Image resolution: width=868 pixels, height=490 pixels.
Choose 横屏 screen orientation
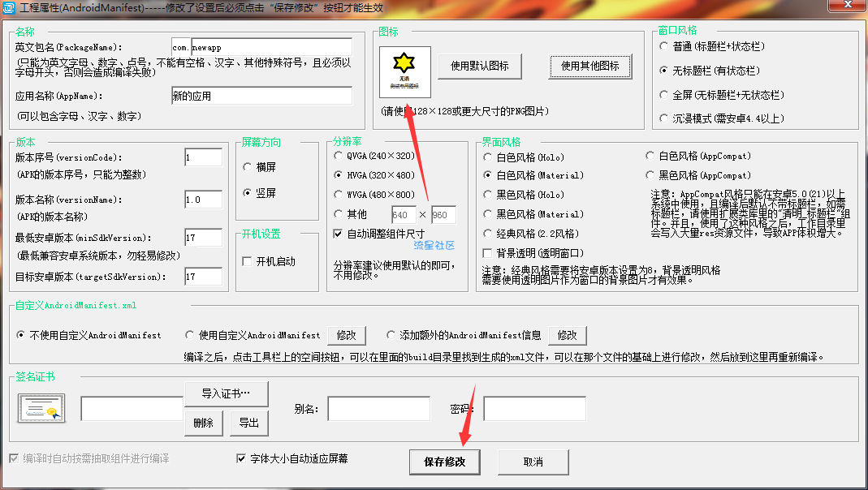[x=260, y=167]
